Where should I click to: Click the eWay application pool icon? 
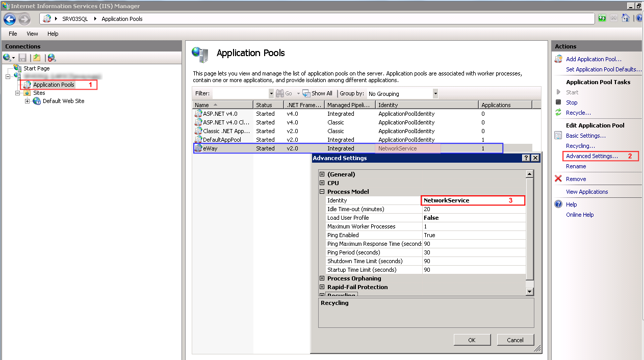tap(198, 148)
